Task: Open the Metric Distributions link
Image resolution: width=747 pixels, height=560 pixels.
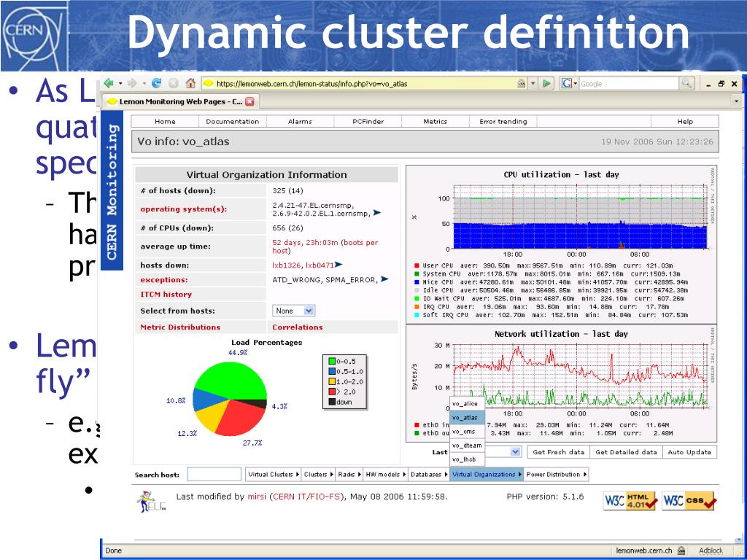Action: point(180,327)
